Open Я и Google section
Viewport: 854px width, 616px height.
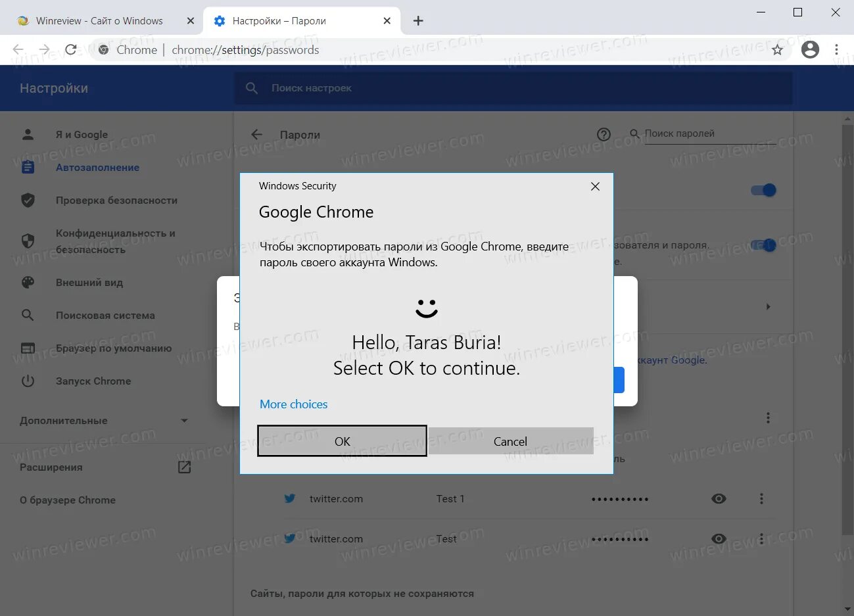pyautogui.click(x=82, y=135)
